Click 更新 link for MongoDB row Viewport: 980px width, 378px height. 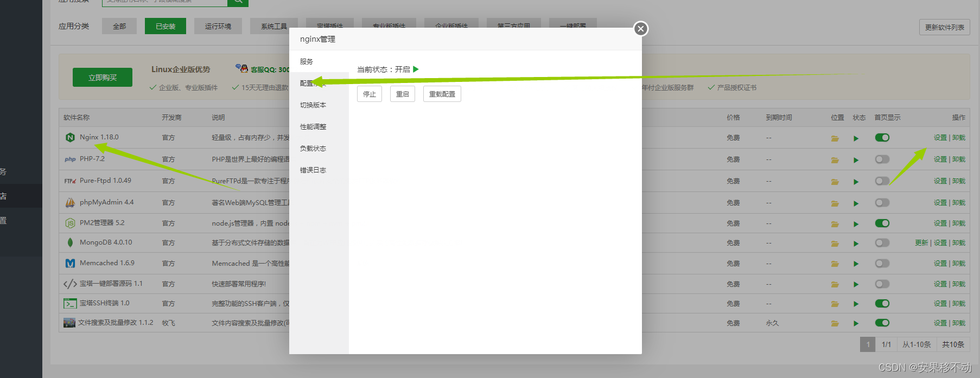coord(921,243)
